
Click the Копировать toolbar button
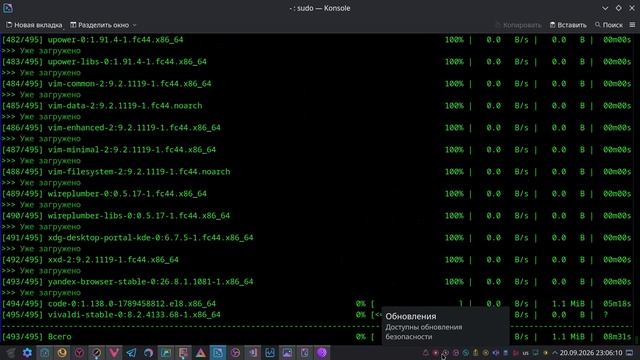tap(518, 25)
